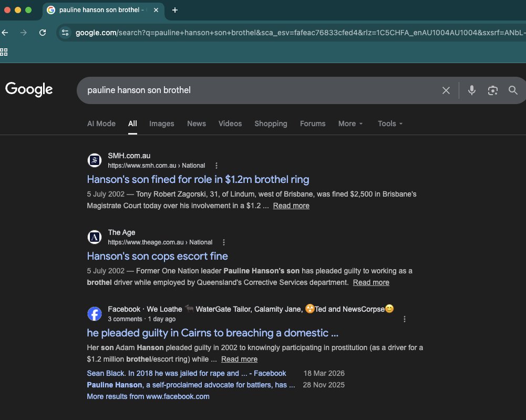
Task: Go to Google home via logo
Action: click(x=29, y=89)
